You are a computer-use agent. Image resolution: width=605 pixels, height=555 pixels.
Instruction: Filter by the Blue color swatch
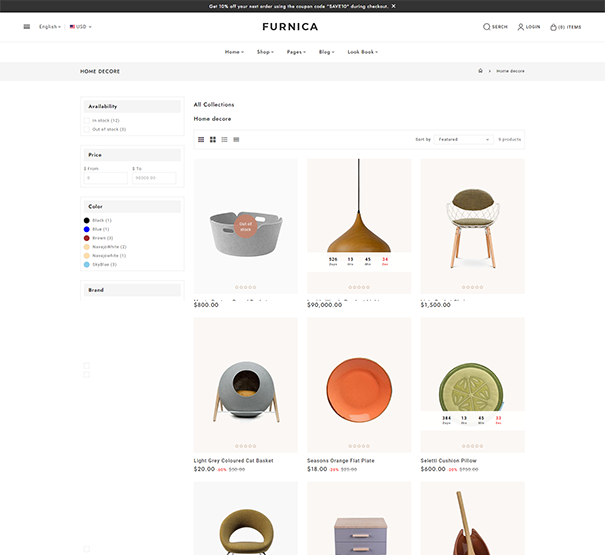[87, 229]
